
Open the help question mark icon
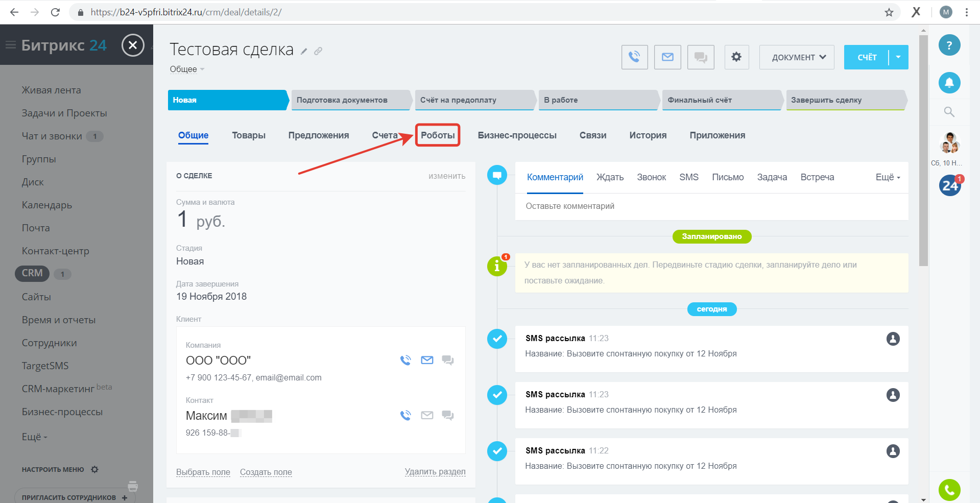(949, 45)
